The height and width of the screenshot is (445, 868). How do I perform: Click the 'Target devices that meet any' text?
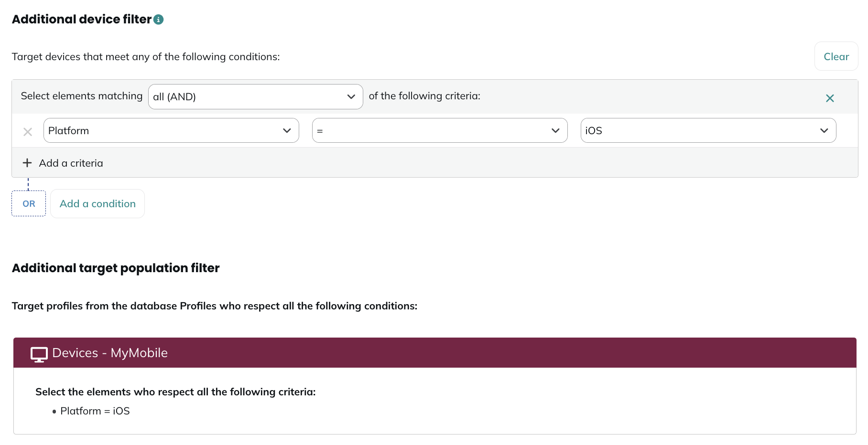coord(146,57)
